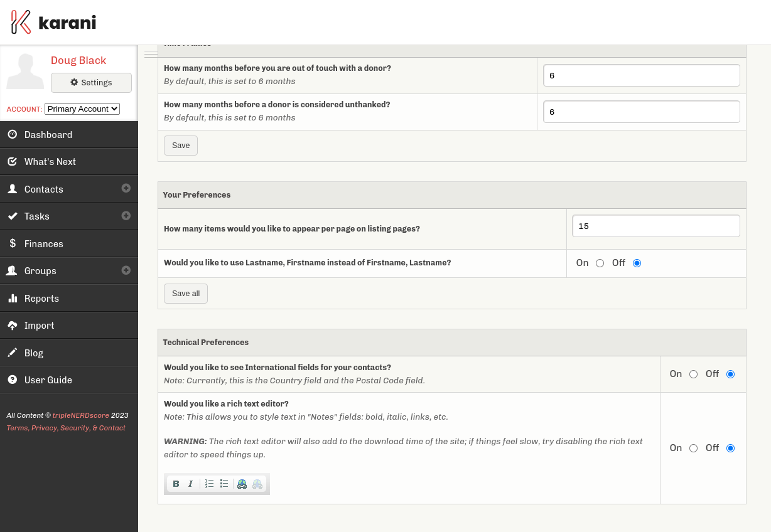Go to Reports in the sidebar
771x532 pixels.
coord(41,298)
